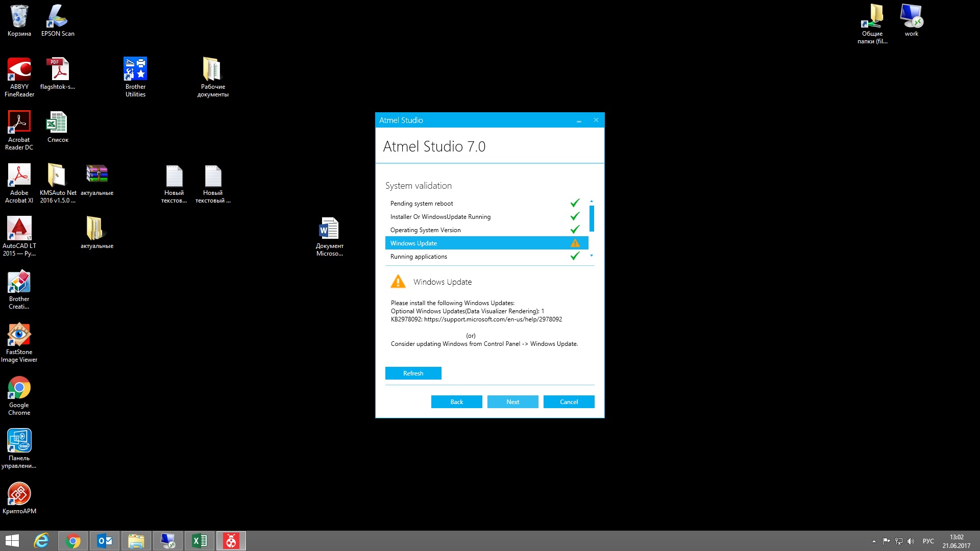Show hidden system tray icons
Image resolution: width=980 pixels, height=551 pixels.
[x=874, y=541]
